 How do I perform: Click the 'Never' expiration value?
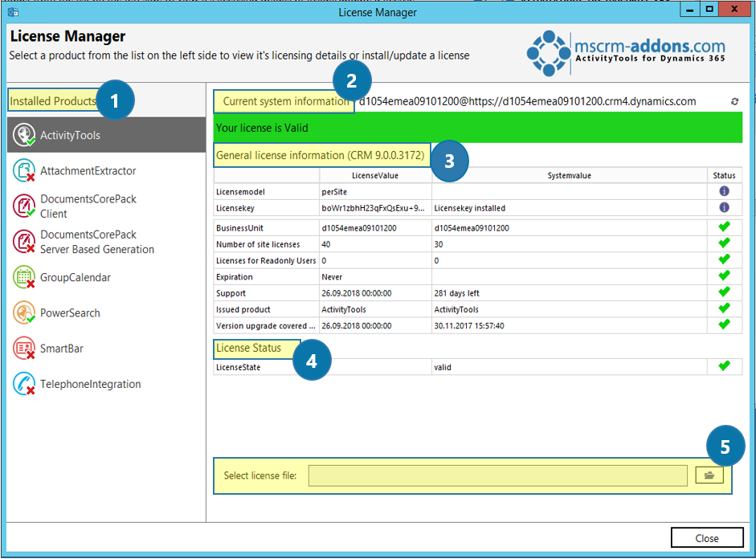pos(332,277)
